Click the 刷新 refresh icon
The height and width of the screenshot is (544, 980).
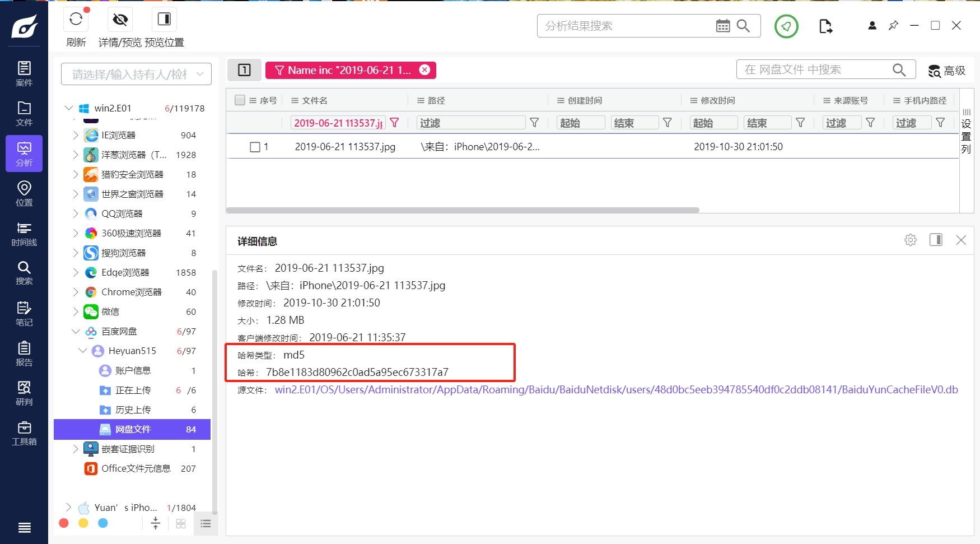coord(76,19)
